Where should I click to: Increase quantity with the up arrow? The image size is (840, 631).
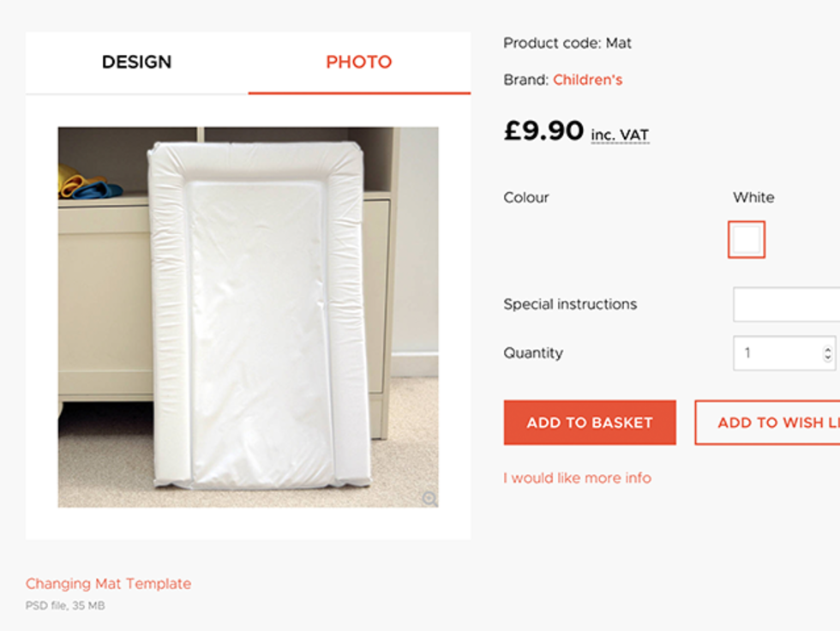coord(827,348)
